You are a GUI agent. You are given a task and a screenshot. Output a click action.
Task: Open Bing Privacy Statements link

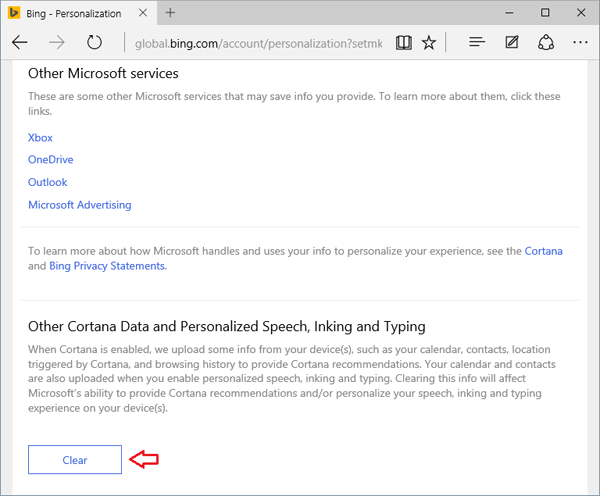tap(108, 266)
